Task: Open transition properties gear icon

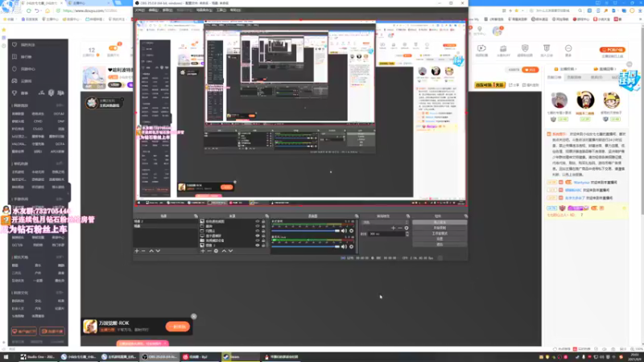Action: pos(407,228)
